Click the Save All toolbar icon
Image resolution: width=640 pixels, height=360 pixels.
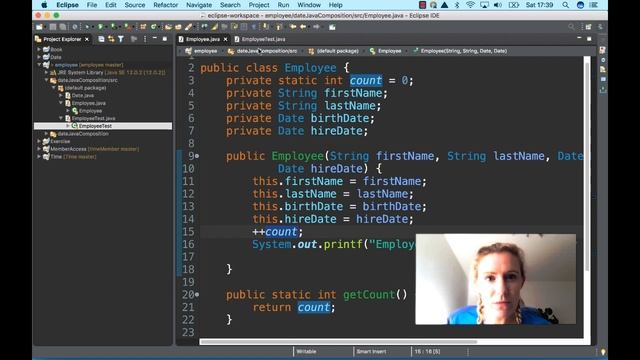pos(62,27)
